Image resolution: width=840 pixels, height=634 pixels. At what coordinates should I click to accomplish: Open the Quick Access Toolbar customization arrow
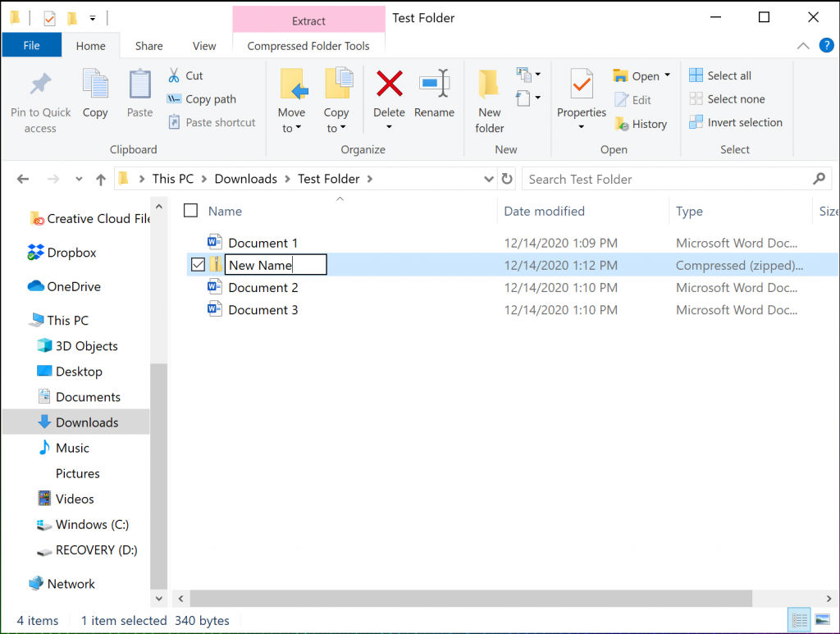click(x=92, y=16)
